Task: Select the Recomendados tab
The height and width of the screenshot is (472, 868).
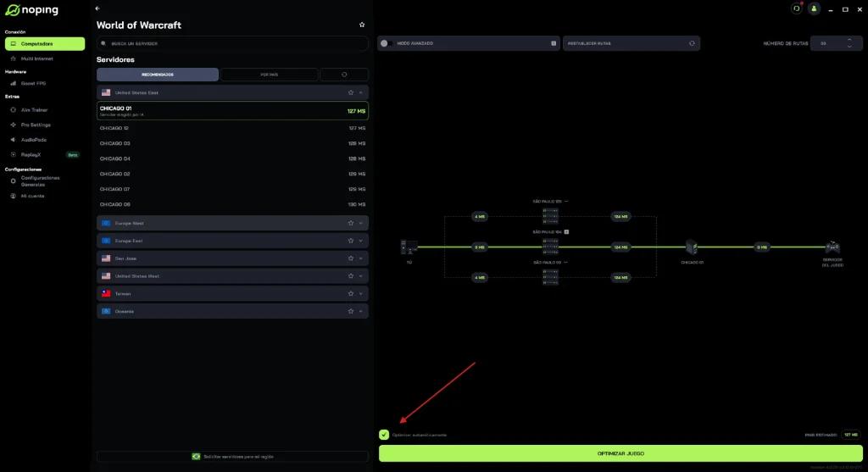Action: click(158, 75)
